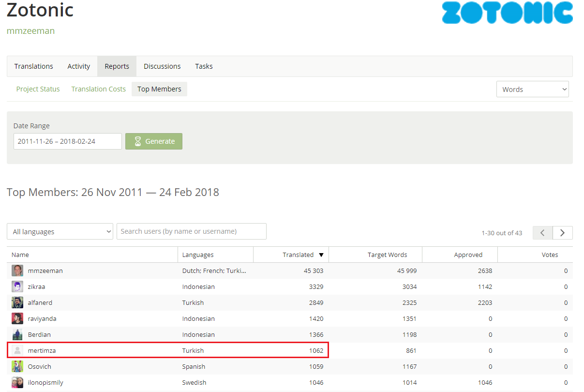
Task: Select the Reports tab
Action: click(x=117, y=66)
